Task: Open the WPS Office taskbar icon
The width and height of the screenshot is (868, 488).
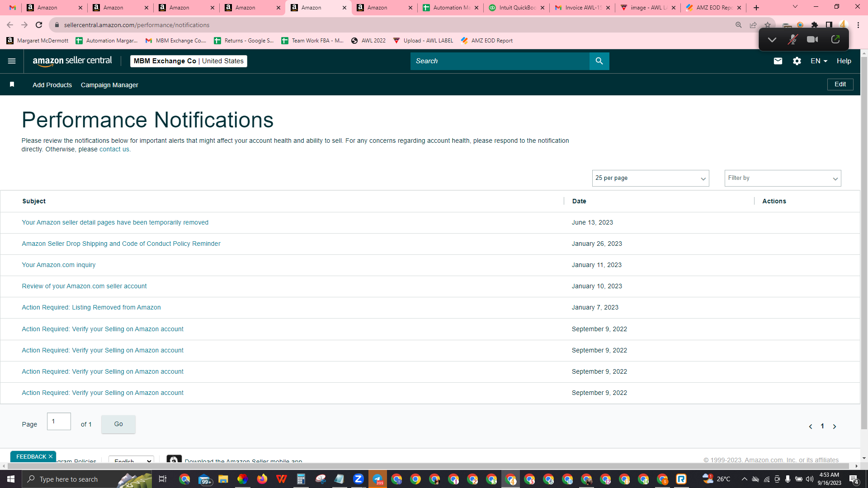Action: [x=282, y=479]
